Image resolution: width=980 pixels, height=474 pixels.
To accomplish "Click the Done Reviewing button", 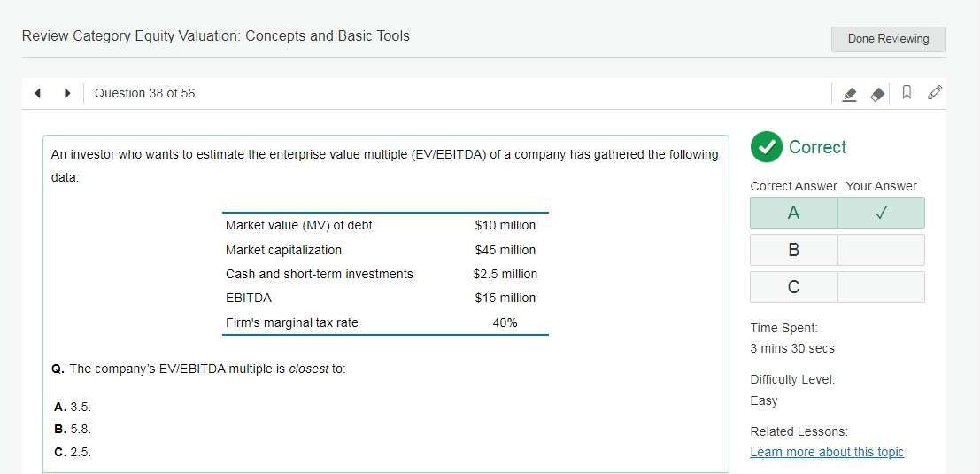I will [x=888, y=39].
